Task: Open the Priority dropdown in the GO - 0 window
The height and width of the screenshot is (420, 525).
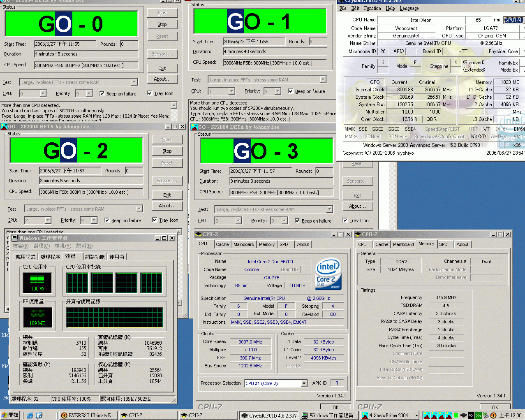Action: 89,94
